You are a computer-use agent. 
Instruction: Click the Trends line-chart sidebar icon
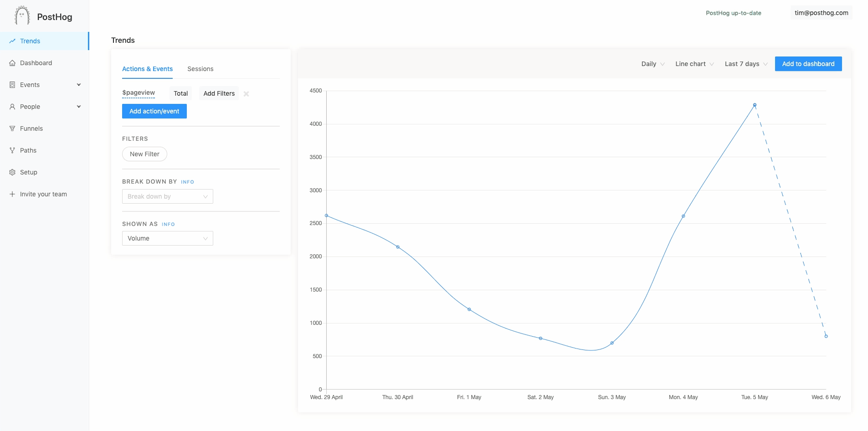coord(12,41)
